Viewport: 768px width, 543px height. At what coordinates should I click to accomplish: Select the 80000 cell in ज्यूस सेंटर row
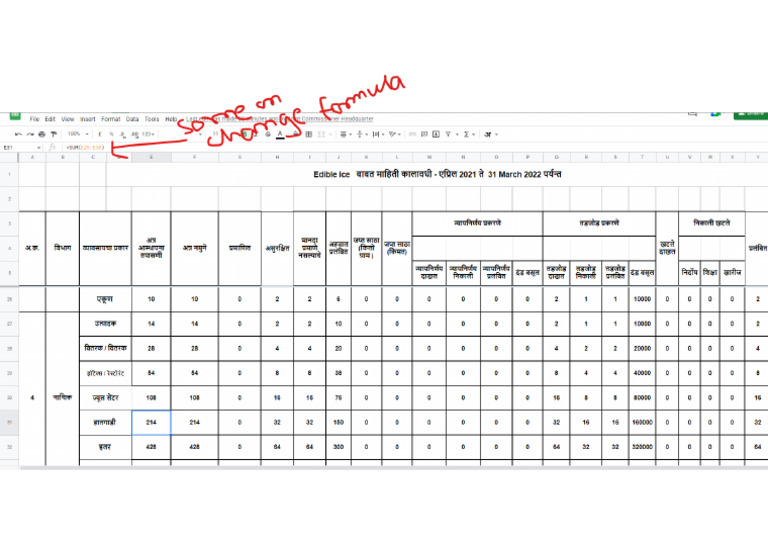tap(642, 398)
